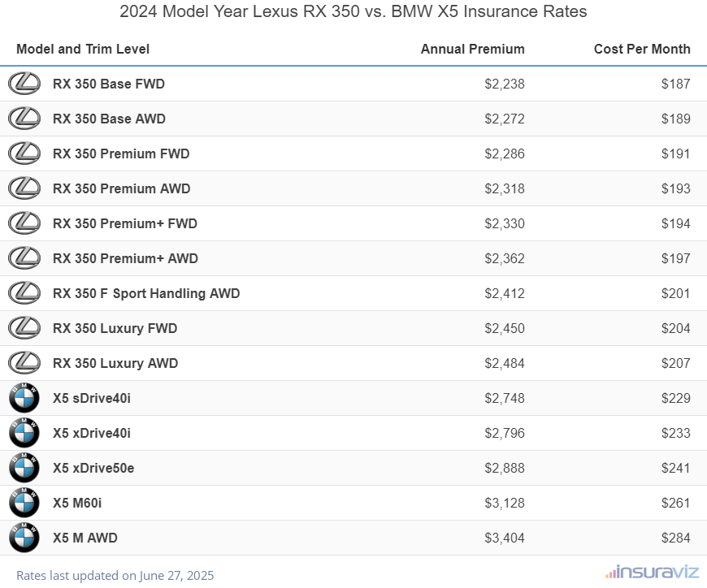Click the $2,888 annual premium value
The height and width of the screenshot is (588, 707).
[505, 468]
